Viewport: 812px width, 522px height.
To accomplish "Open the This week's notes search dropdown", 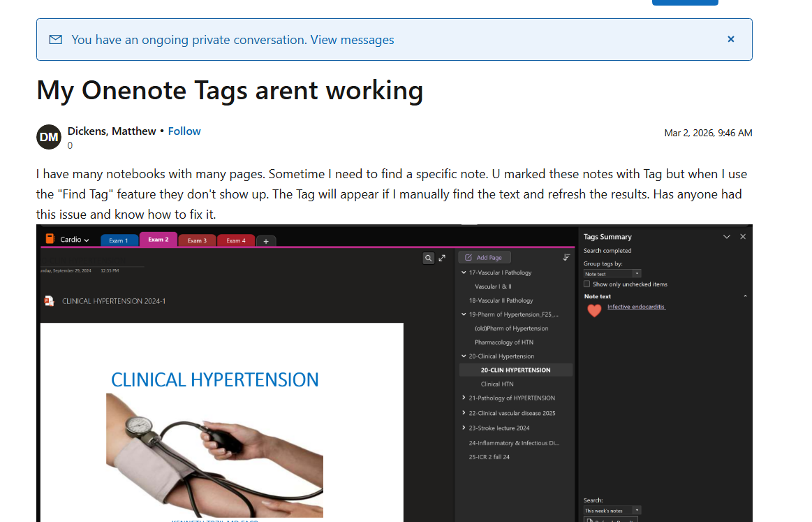I will click(x=612, y=511).
